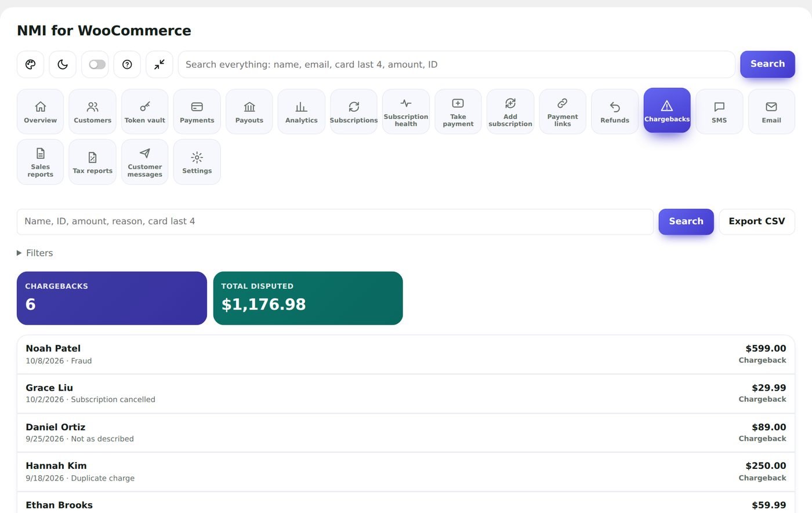Open the Overview home tile
Screen dimensions: 812x513
click(41, 111)
